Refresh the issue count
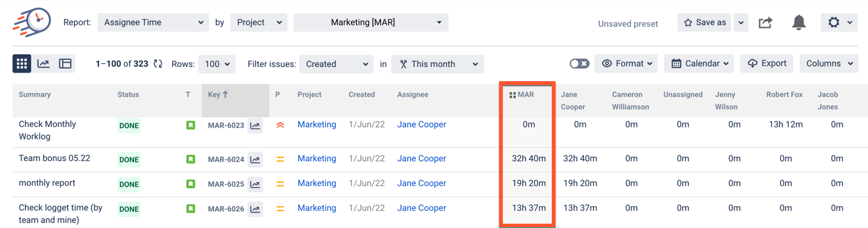 pos(158,64)
